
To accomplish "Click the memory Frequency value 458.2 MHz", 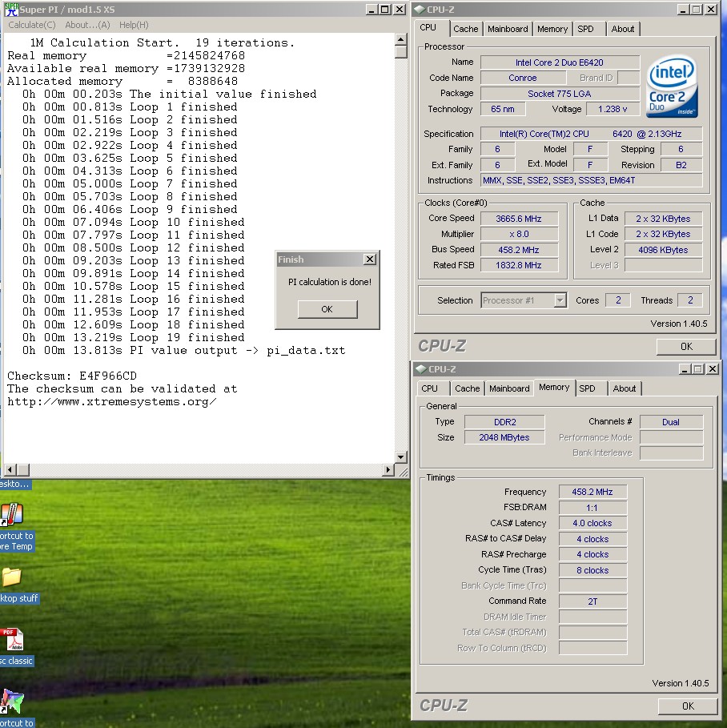I will (592, 492).
